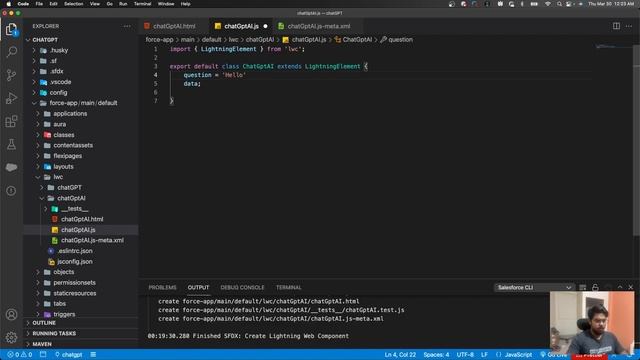The height and width of the screenshot is (360, 640).
Task: Show errors and warnings count in status bar
Action: (20, 355)
